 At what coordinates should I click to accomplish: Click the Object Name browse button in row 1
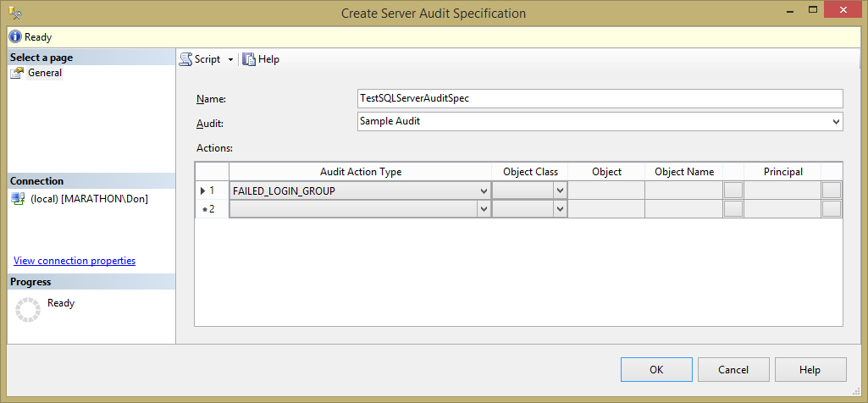point(733,191)
